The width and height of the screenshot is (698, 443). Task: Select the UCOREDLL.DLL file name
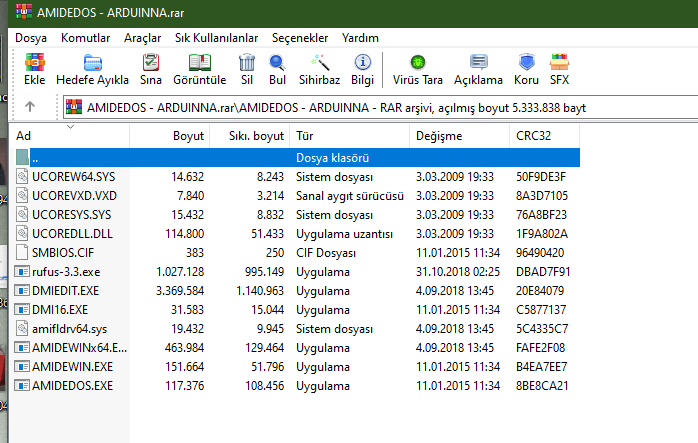(x=72, y=234)
